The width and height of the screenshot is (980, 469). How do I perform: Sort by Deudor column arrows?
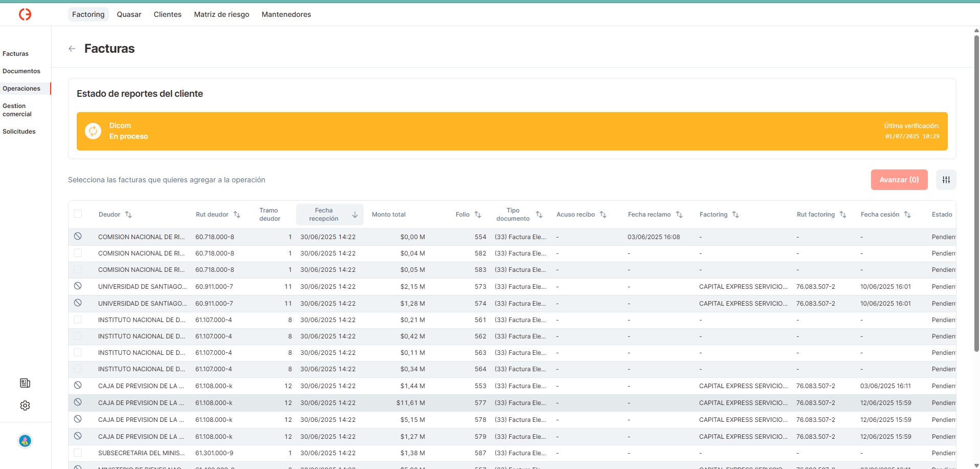pos(128,215)
